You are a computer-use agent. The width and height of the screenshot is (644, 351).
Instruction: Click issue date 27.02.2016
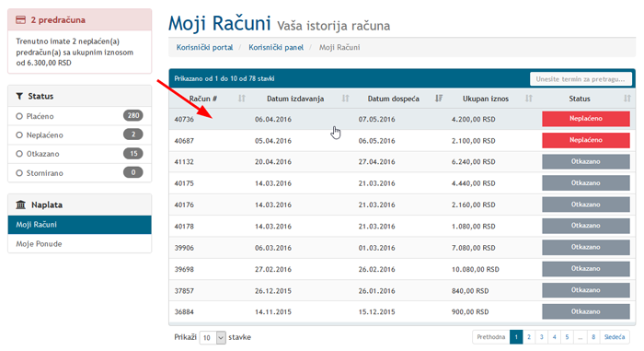point(273,270)
